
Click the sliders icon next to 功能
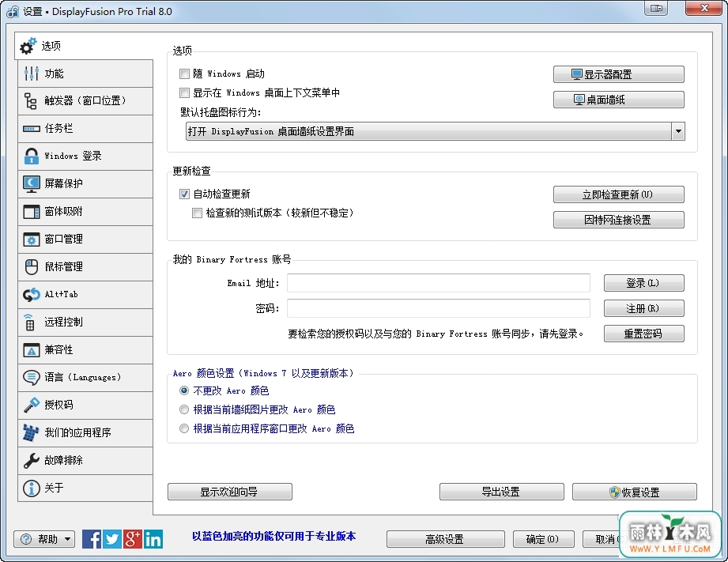pos(31,74)
